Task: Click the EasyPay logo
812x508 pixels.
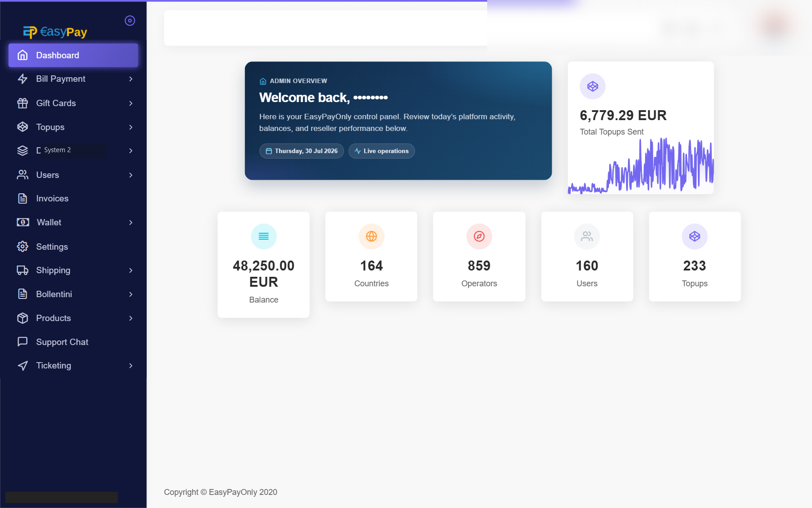Action: tap(55, 32)
